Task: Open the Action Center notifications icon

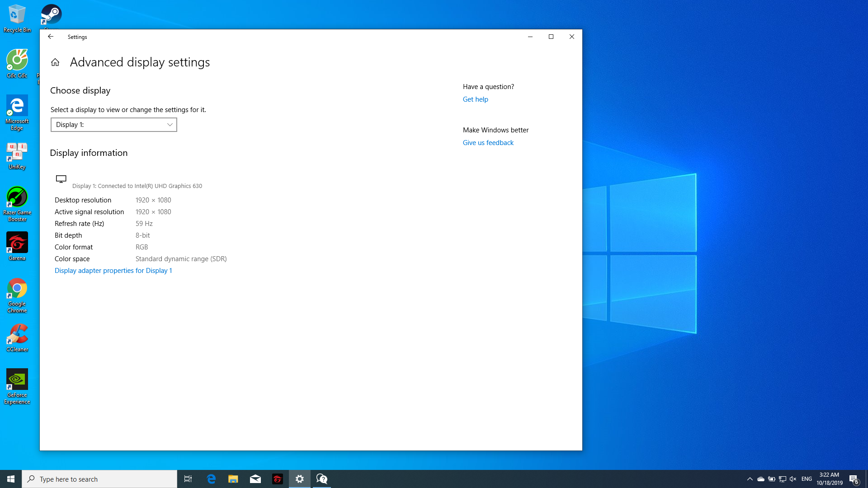Action: click(x=854, y=479)
